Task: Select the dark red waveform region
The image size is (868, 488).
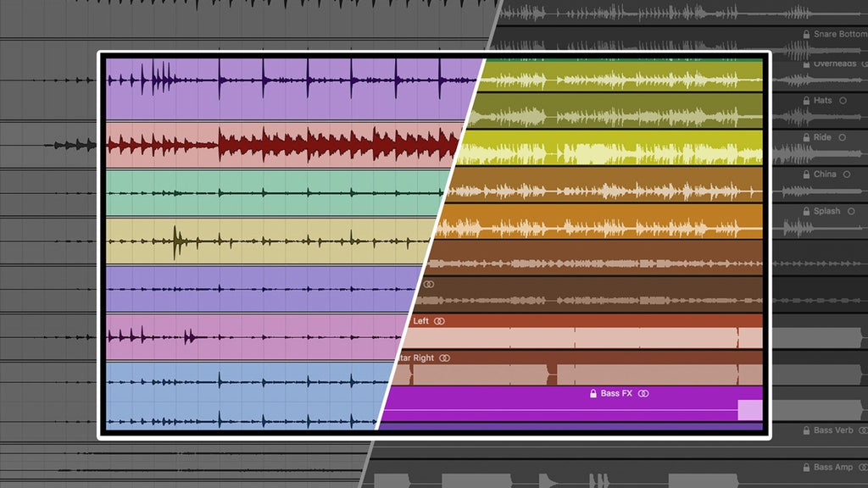Action: (282, 144)
